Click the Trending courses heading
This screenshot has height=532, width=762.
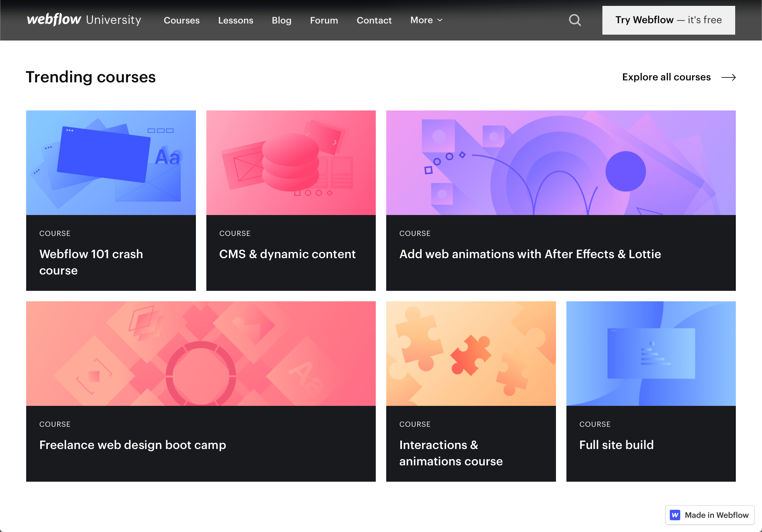(91, 77)
